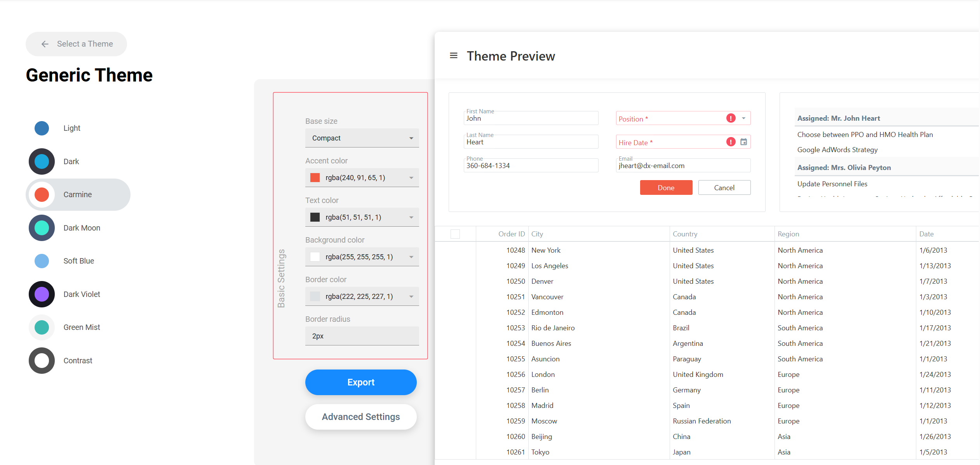Click the calendar icon in Hire Date
The width and height of the screenshot is (980, 465).
tap(743, 142)
